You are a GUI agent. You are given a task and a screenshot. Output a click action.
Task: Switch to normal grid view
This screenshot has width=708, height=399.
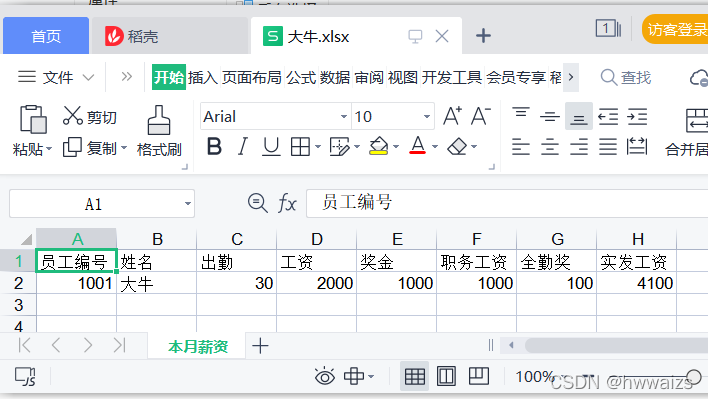click(x=415, y=376)
